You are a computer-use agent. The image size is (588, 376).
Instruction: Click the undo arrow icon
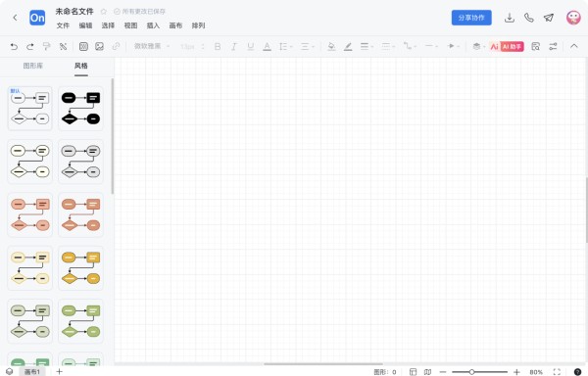[14, 46]
